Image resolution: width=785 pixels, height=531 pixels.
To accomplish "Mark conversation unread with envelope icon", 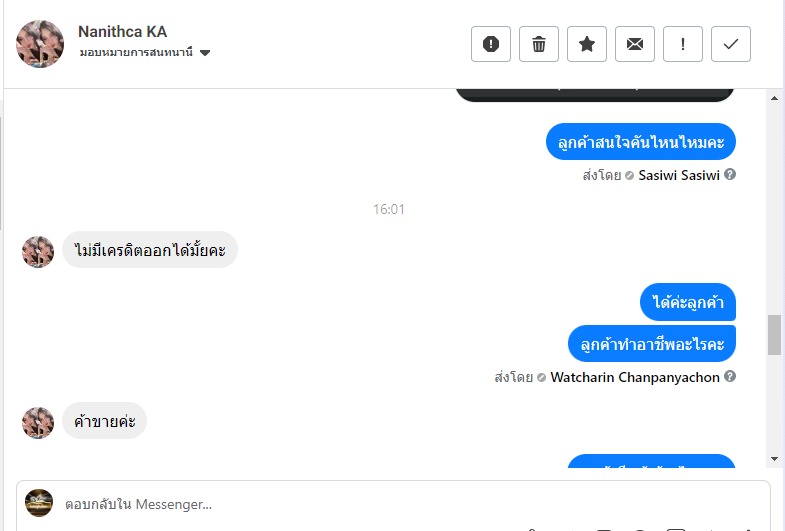I will 635,44.
